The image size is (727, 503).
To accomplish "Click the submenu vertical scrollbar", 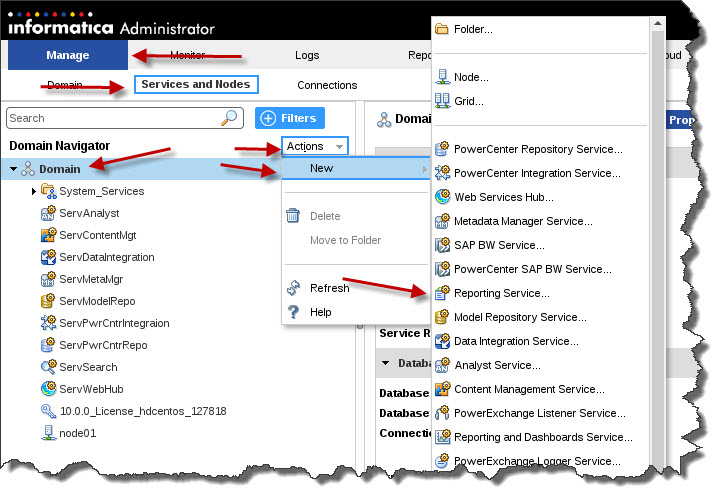I will (x=657, y=250).
